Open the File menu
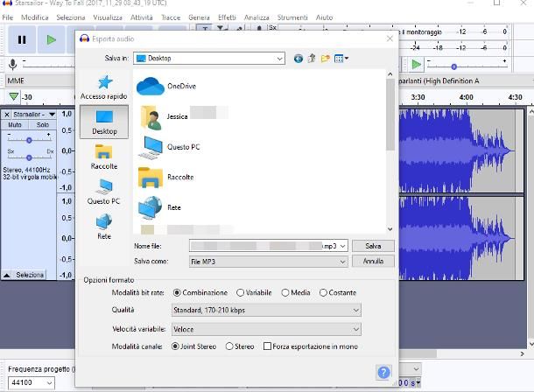 click(7, 17)
